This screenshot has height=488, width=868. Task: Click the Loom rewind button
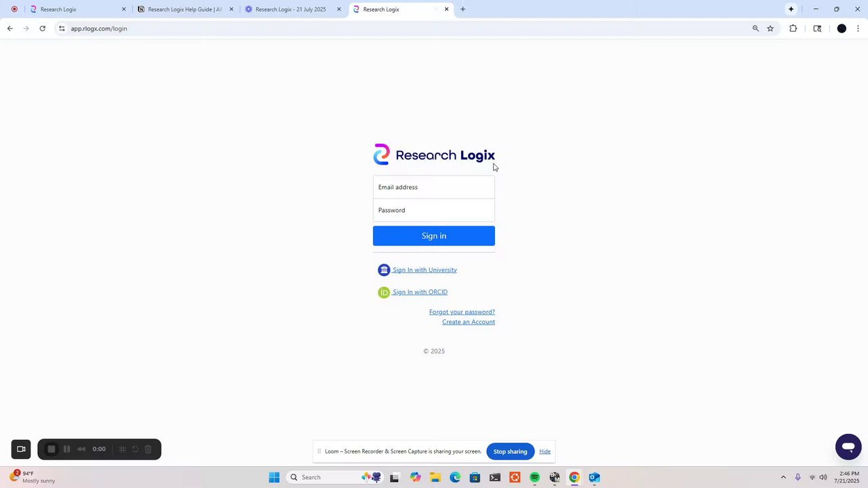81,449
